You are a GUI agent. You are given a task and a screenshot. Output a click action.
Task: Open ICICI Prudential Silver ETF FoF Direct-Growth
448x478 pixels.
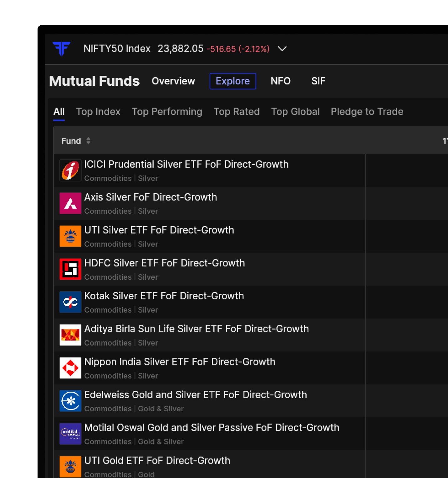(x=186, y=164)
